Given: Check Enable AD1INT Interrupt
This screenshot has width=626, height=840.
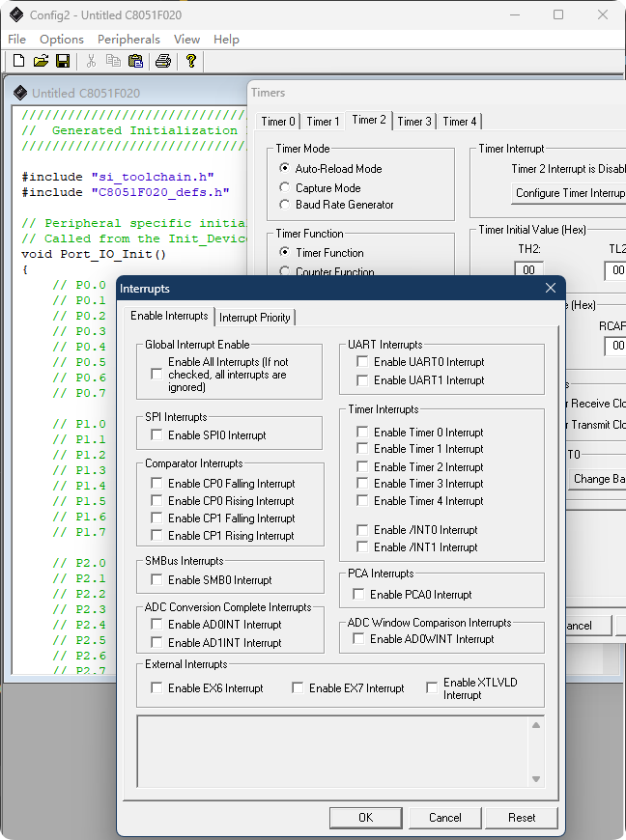Looking at the screenshot, I should click(x=156, y=642).
